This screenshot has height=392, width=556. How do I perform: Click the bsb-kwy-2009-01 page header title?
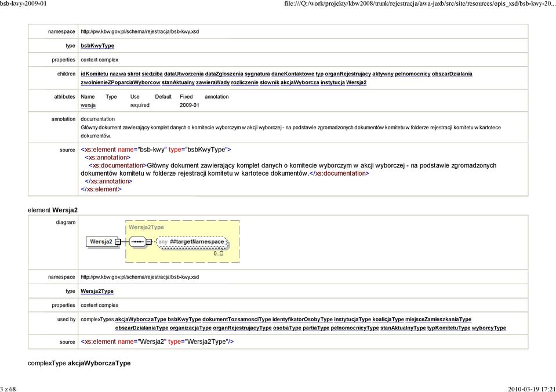click(23, 3)
